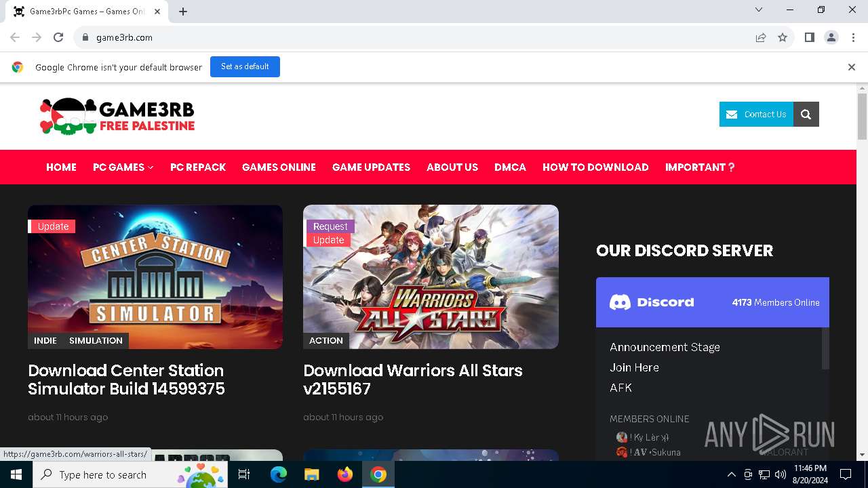Open site search magnifier icon

tap(806, 114)
